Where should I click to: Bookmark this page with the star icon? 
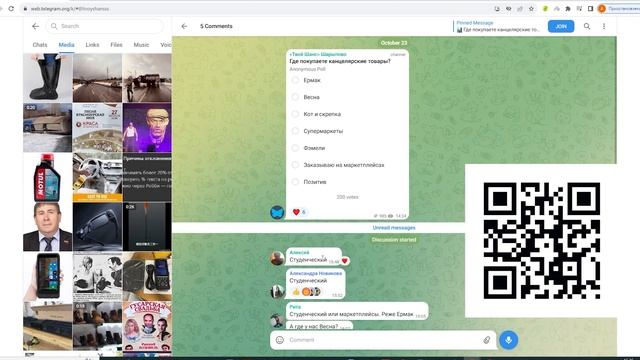coord(531,9)
